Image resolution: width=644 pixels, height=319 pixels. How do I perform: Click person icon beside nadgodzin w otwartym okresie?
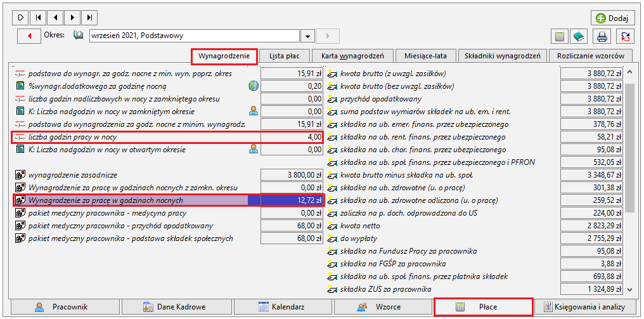(254, 149)
